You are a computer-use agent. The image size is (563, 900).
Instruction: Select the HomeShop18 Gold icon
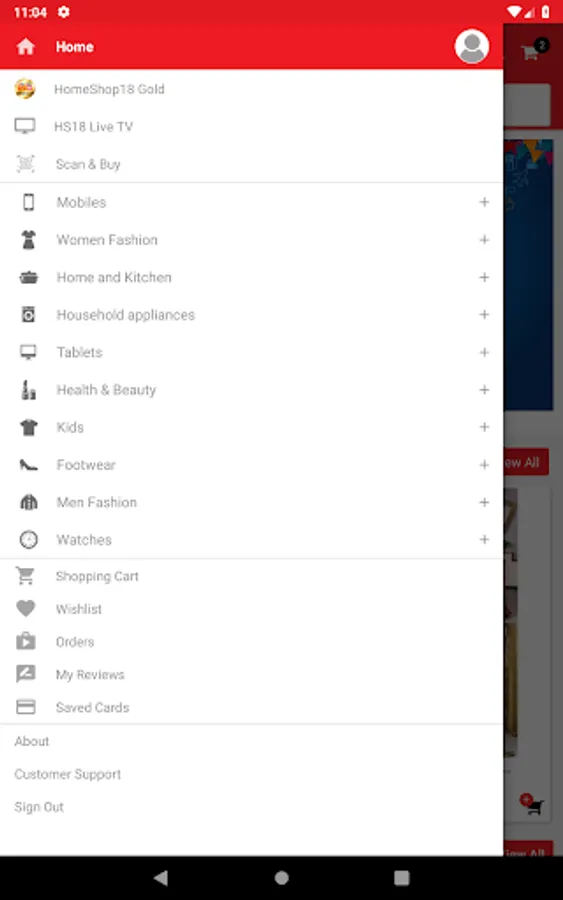click(x=25, y=89)
